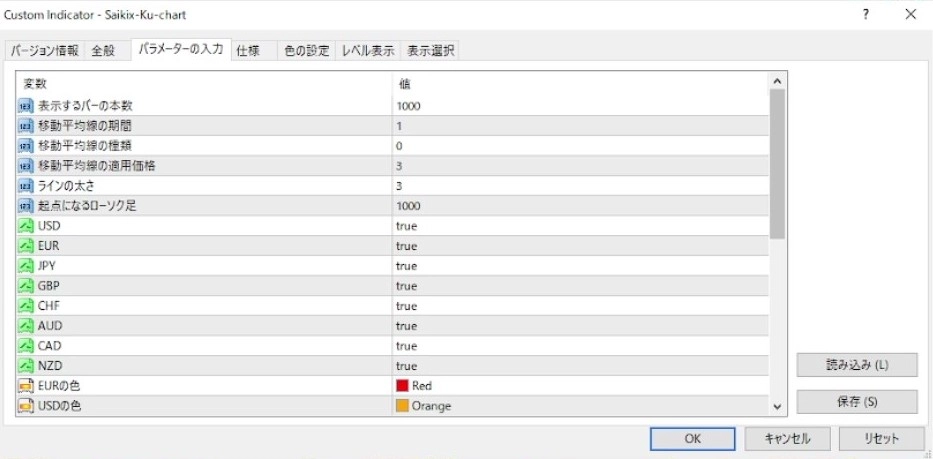Click the 保存 (S) button
The height and width of the screenshot is (459, 933).
(857, 402)
